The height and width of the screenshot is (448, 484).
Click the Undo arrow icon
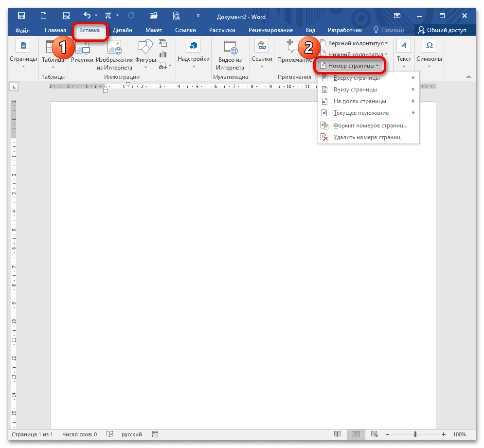(87, 15)
